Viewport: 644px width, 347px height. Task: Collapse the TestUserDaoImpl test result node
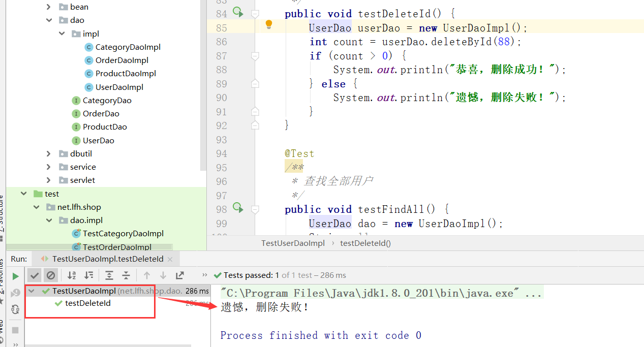coord(32,291)
